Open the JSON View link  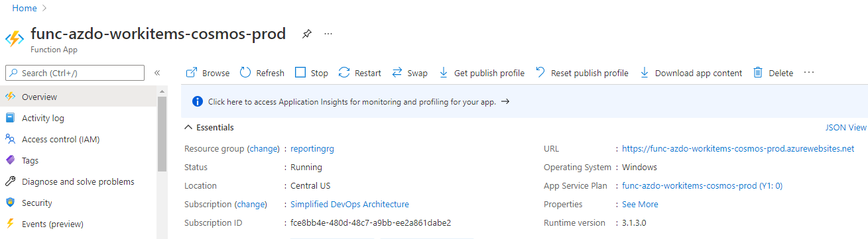click(x=845, y=127)
